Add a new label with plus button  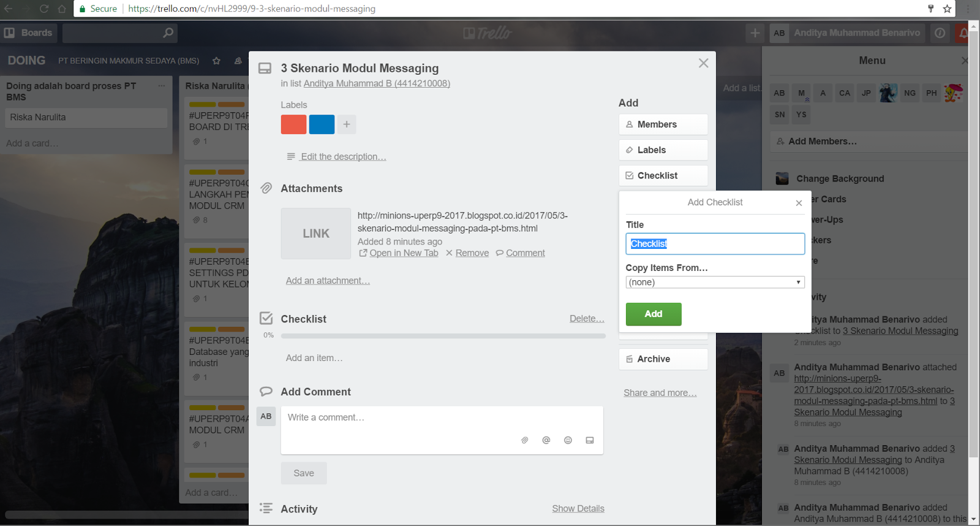click(347, 124)
